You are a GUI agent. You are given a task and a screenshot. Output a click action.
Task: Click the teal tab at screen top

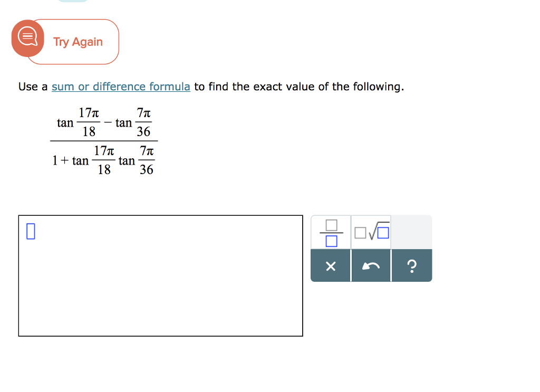tap(74, 2)
